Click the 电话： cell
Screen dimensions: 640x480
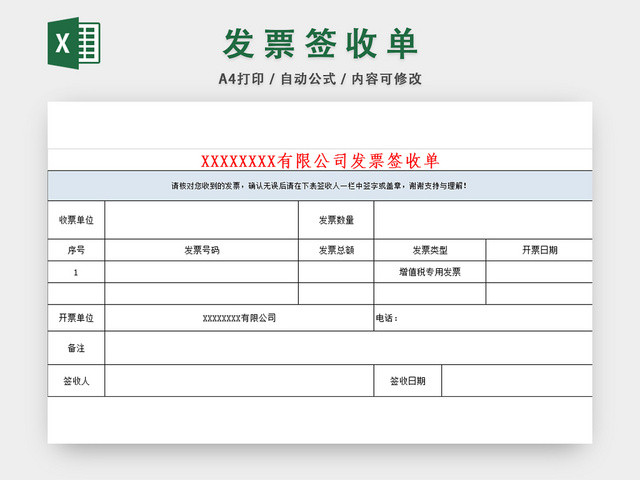[x=483, y=318]
